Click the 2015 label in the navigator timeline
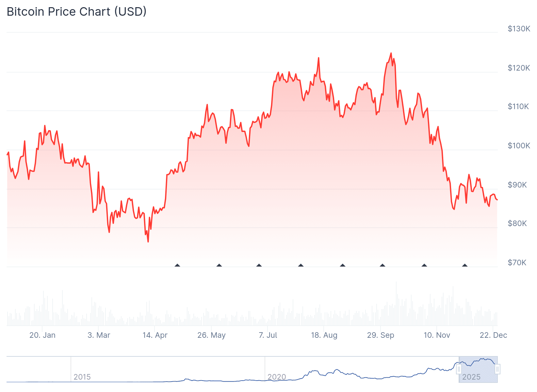This screenshot has width=537, height=392. (x=82, y=377)
